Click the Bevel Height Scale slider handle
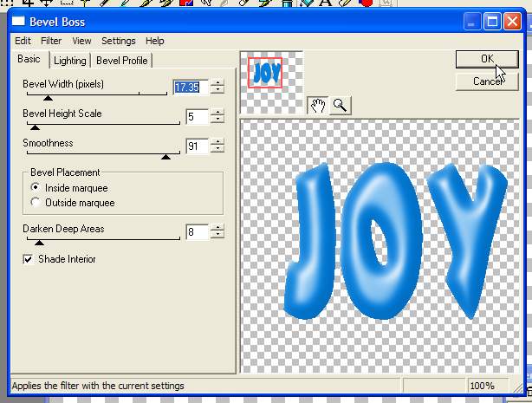Image resolution: width=532 pixels, height=403 pixels. pyautogui.click(x=35, y=127)
